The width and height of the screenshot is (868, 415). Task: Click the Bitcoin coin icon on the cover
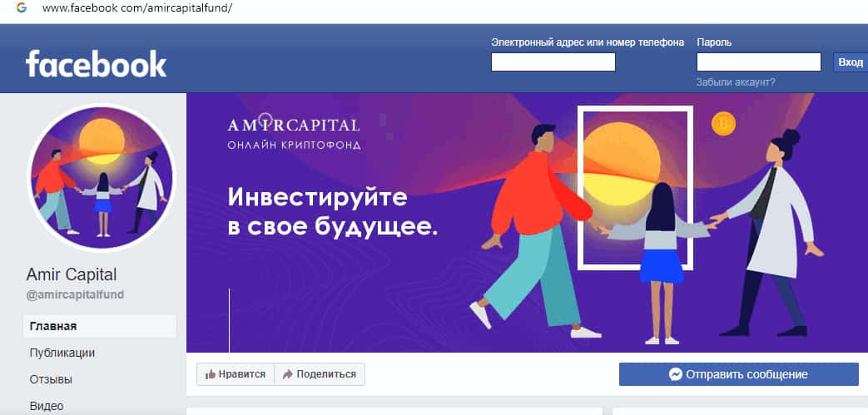[x=723, y=124]
